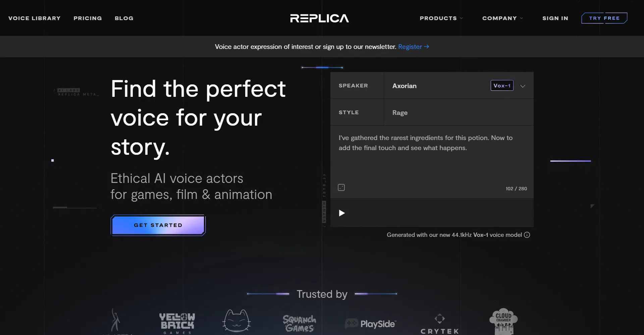Screen dimensions: 644x335
Task: Click the dice randomize text icon
Action: coord(341,188)
